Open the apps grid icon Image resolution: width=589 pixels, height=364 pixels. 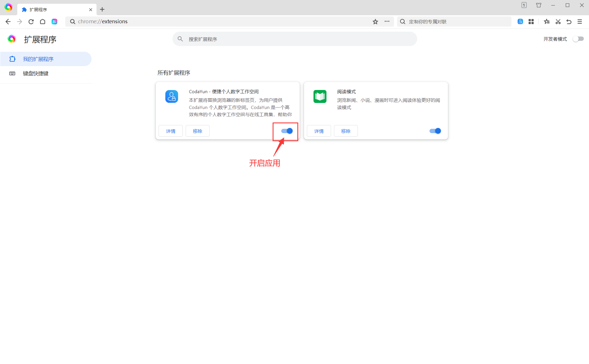pyautogui.click(x=531, y=22)
